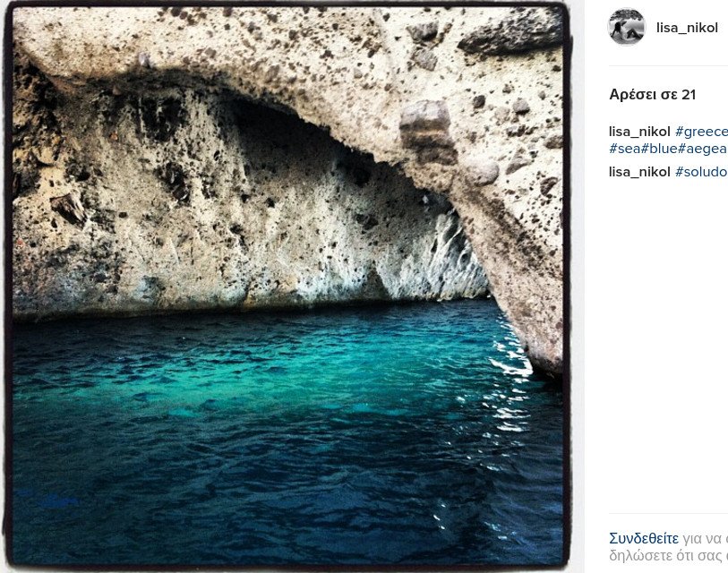Image resolution: width=728 pixels, height=573 pixels.
Task: Open the #greece hashtag
Action: [x=703, y=131]
